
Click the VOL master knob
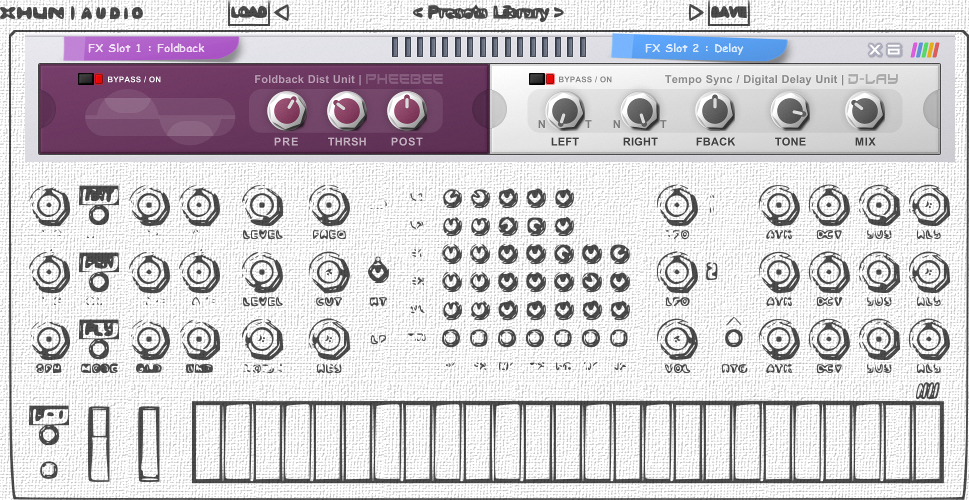tap(677, 339)
